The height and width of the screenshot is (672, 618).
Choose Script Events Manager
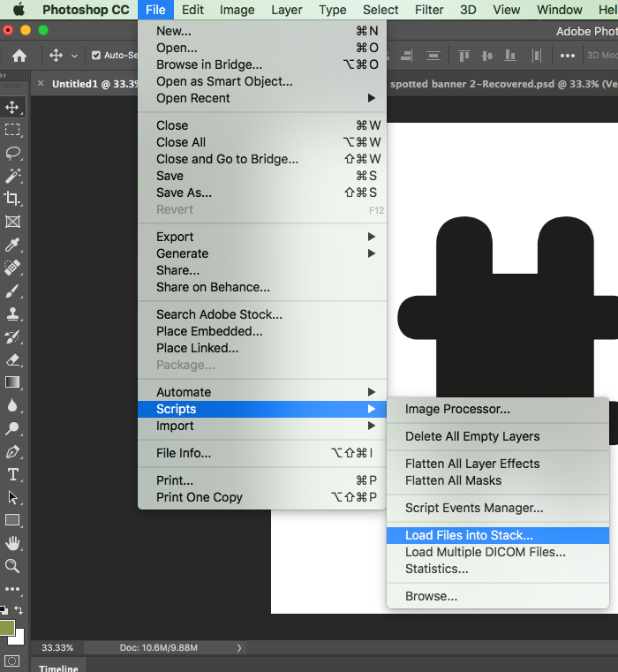pos(498,508)
